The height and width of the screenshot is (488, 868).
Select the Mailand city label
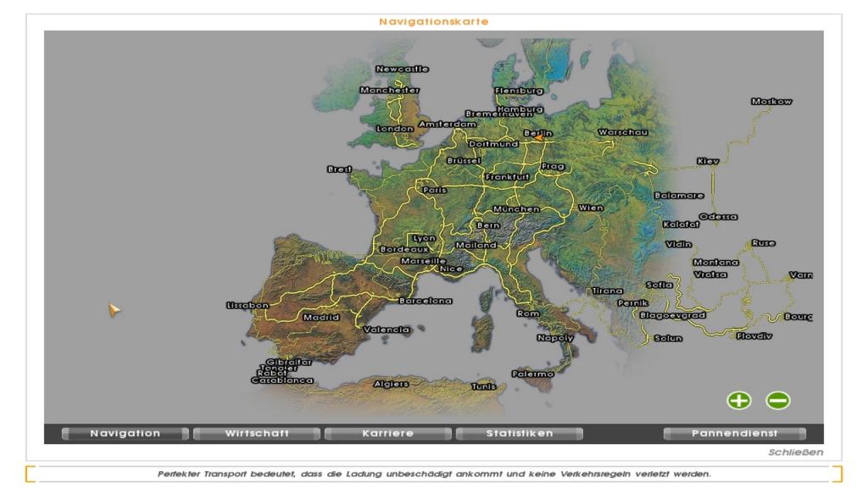(476, 245)
